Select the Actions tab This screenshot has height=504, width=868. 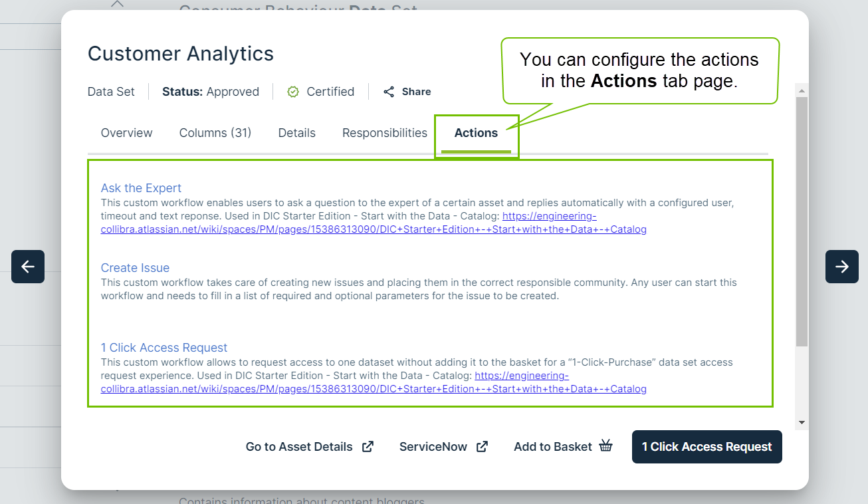coord(476,133)
